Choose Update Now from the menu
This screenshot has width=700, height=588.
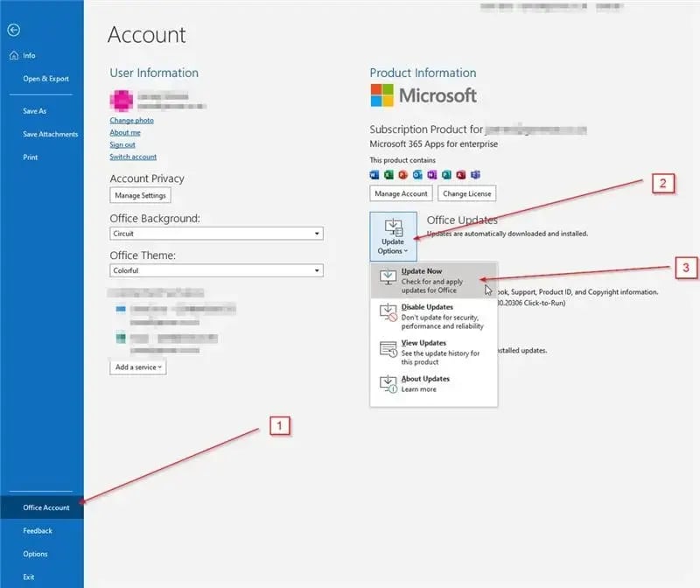pos(434,280)
